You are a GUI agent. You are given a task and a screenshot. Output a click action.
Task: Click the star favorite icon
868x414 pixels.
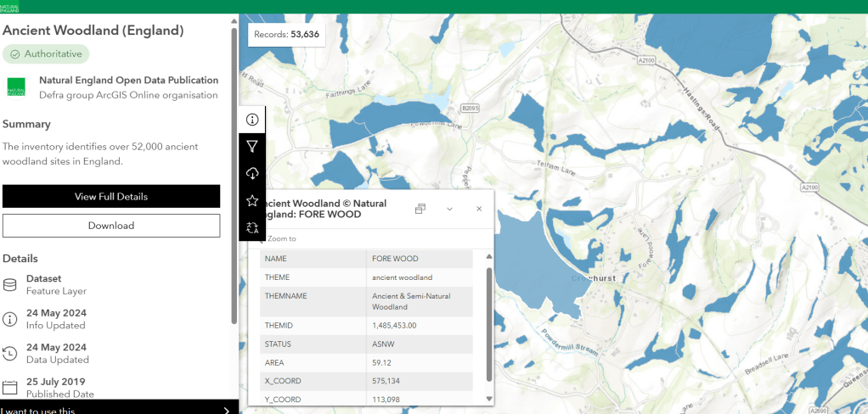point(252,201)
